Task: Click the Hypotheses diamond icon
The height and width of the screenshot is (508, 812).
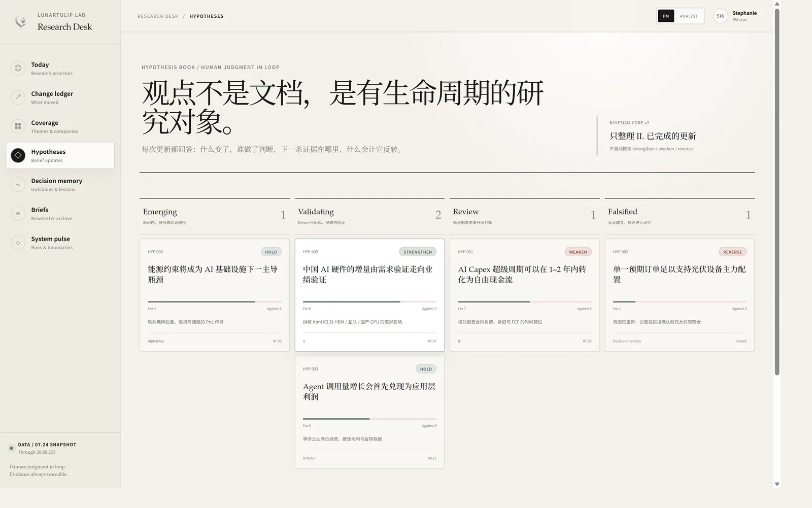Action: pyautogui.click(x=18, y=155)
